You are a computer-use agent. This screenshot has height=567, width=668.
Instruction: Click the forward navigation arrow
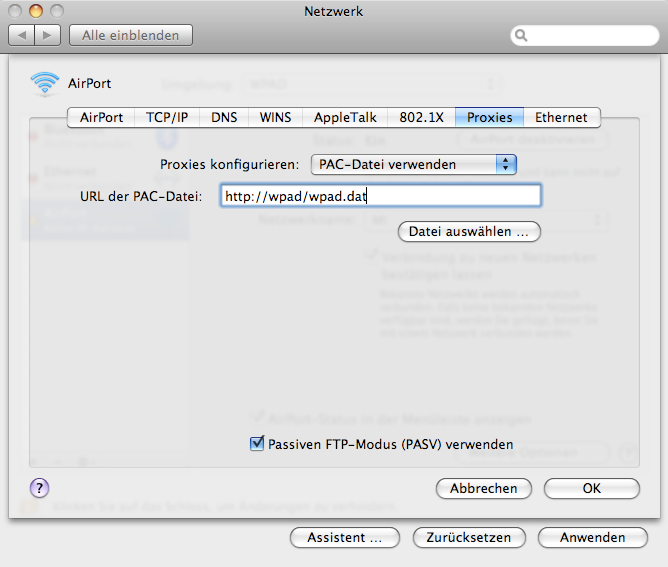point(47,35)
